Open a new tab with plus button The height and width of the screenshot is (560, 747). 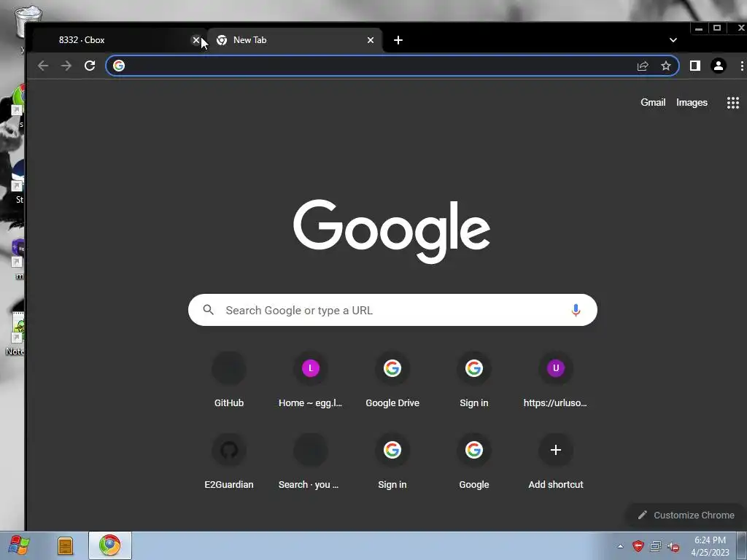pos(398,40)
